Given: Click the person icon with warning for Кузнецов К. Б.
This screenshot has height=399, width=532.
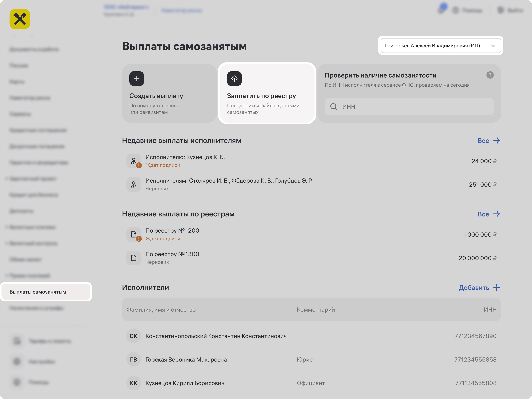Looking at the screenshot, I should click(x=134, y=161).
